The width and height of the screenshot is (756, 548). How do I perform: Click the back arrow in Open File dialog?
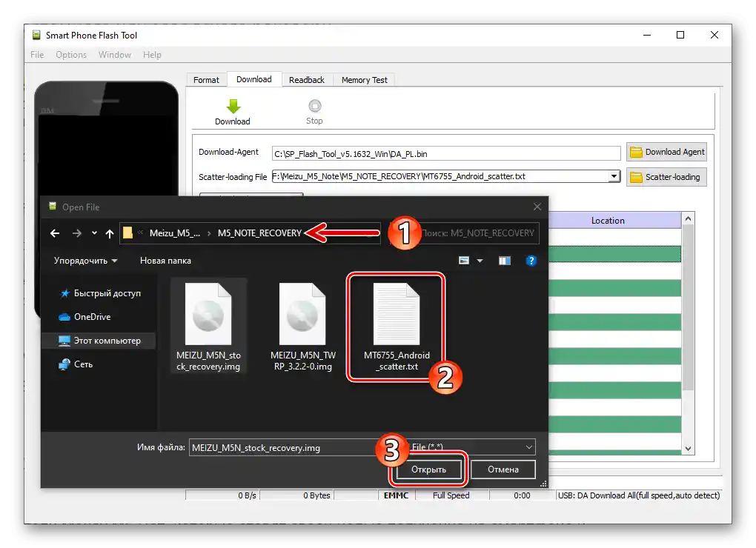pos(54,233)
